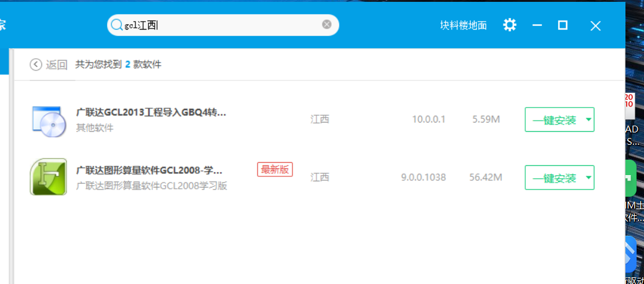644x284 pixels.
Task: Click the 最新版 badge
Action: (x=275, y=170)
